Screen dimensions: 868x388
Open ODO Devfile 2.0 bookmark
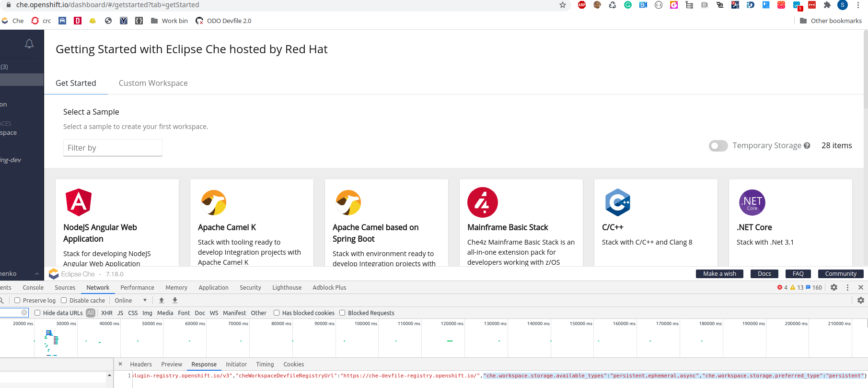[x=223, y=21]
